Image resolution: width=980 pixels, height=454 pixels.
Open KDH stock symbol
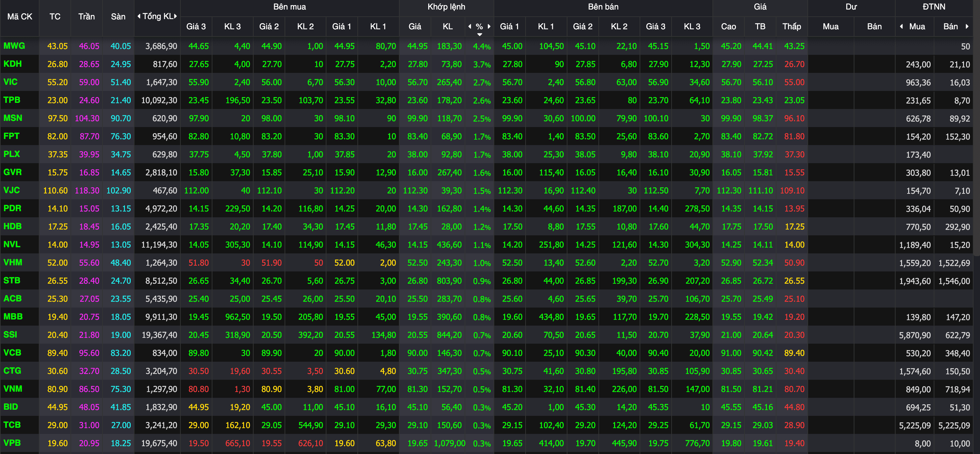13,64
